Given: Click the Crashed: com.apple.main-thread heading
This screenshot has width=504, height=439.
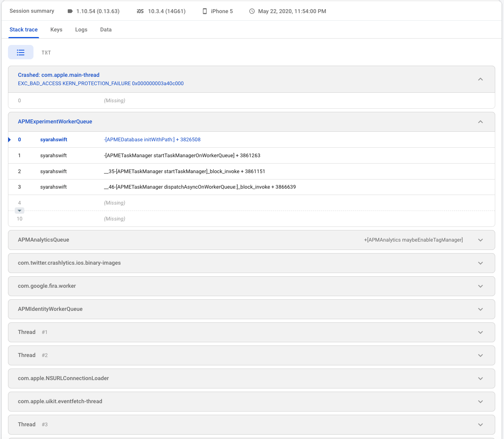Looking at the screenshot, I should coord(59,75).
